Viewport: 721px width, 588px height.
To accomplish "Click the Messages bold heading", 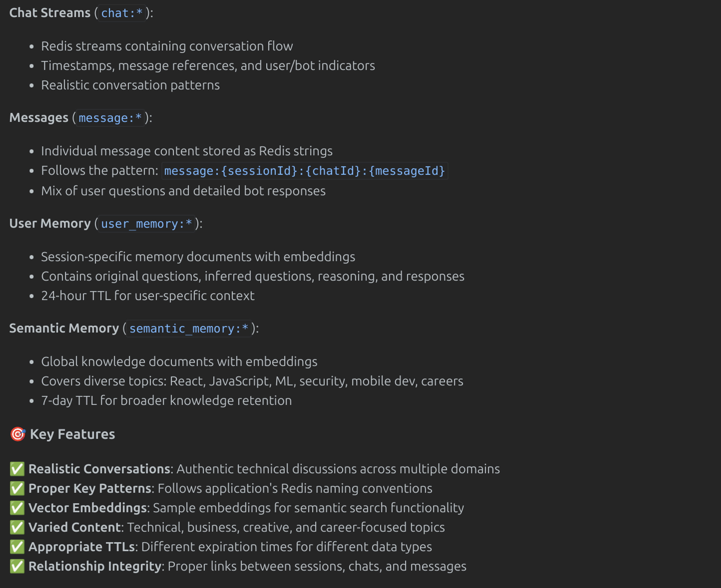I will [39, 118].
